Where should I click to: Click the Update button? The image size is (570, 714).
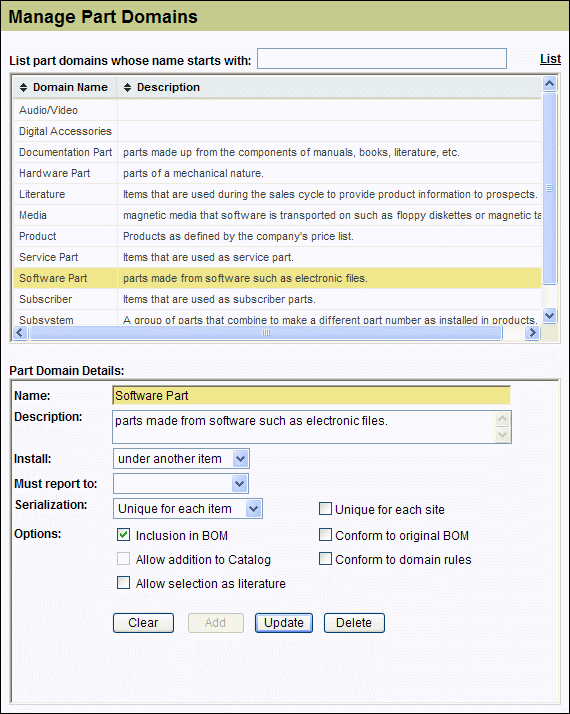[x=284, y=623]
